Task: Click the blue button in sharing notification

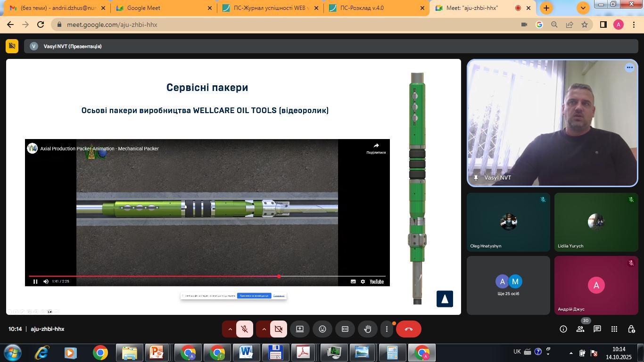Action: point(254,296)
